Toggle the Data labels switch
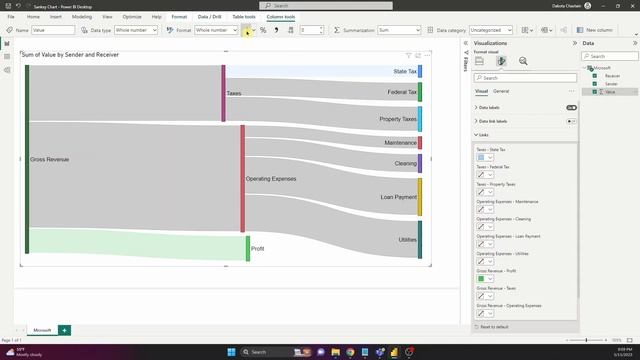The width and height of the screenshot is (640, 360). click(571, 108)
